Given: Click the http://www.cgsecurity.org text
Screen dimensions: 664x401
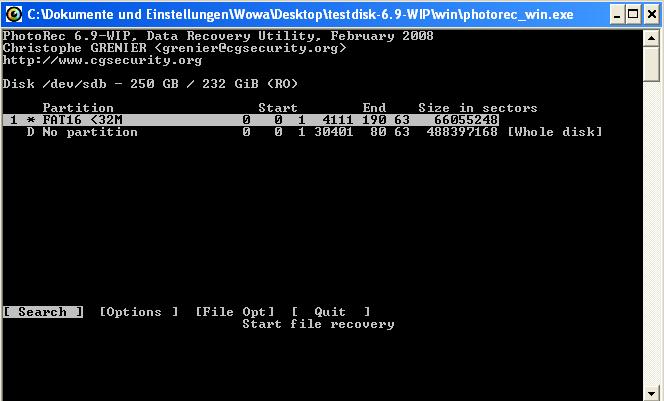Looking at the screenshot, I should click(x=102, y=60).
